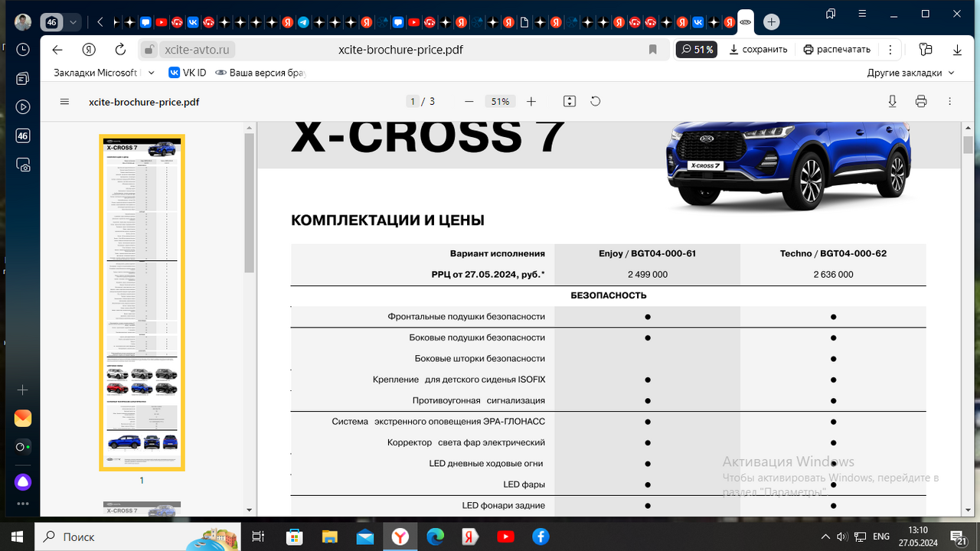Click the taskbar Поиск search box

click(137, 536)
